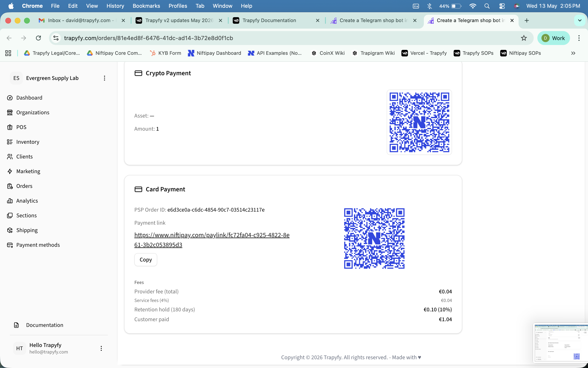Open the Bookmarks menu

click(146, 6)
